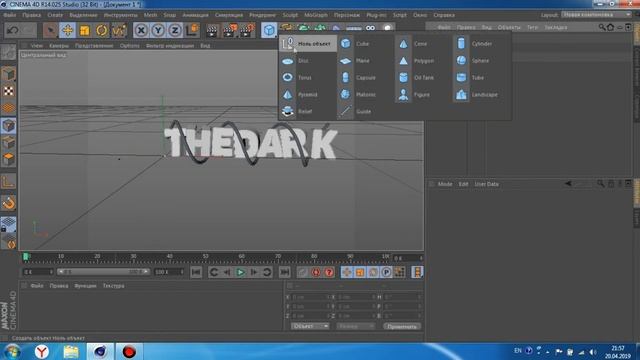640x360 pixels.
Task: Play the animation forward
Action: (240, 272)
